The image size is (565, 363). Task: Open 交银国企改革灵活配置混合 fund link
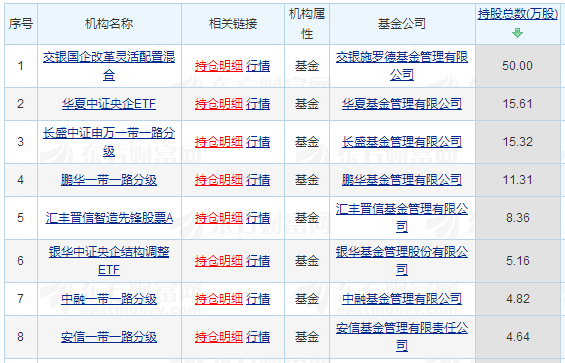click(109, 66)
